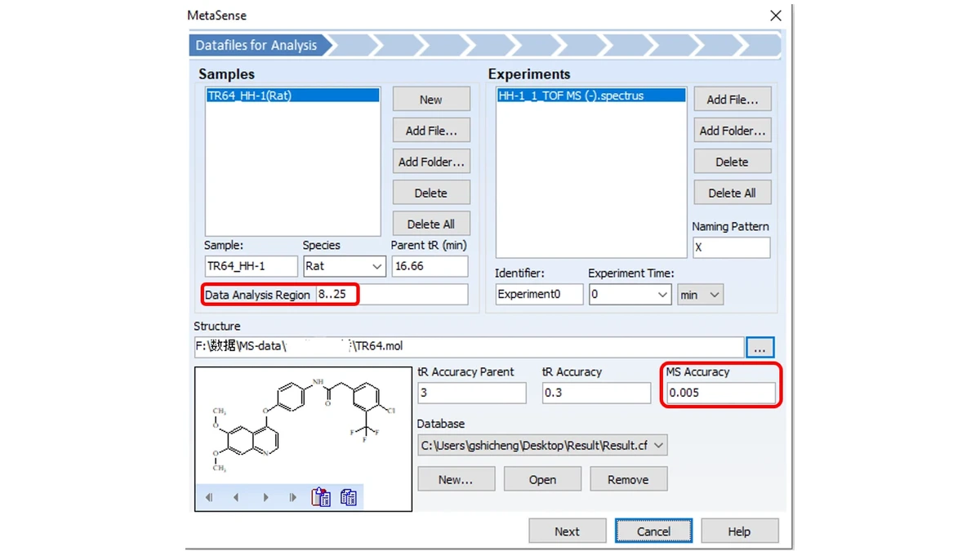The width and height of the screenshot is (980, 551).
Task: Click New button in Samples section
Action: [x=431, y=100]
